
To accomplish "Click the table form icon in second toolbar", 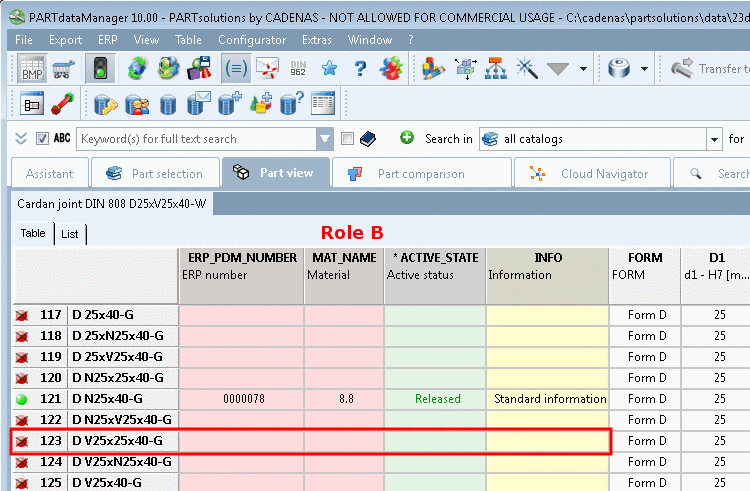I will (32, 103).
